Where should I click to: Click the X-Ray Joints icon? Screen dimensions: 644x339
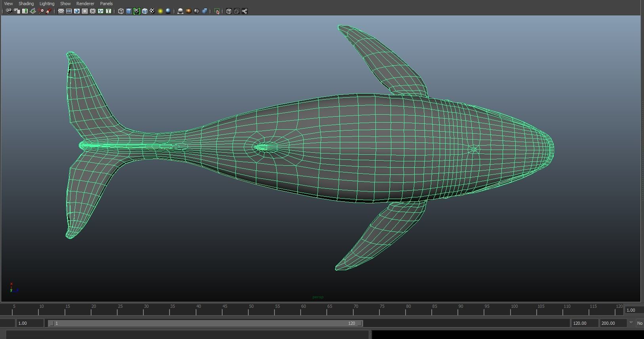pyautogui.click(x=244, y=11)
